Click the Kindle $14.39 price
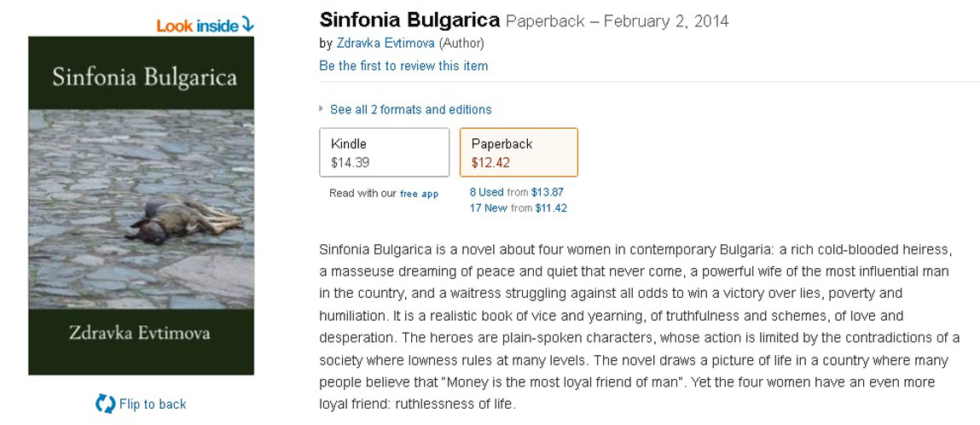The image size is (980, 425). [x=350, y=162]
